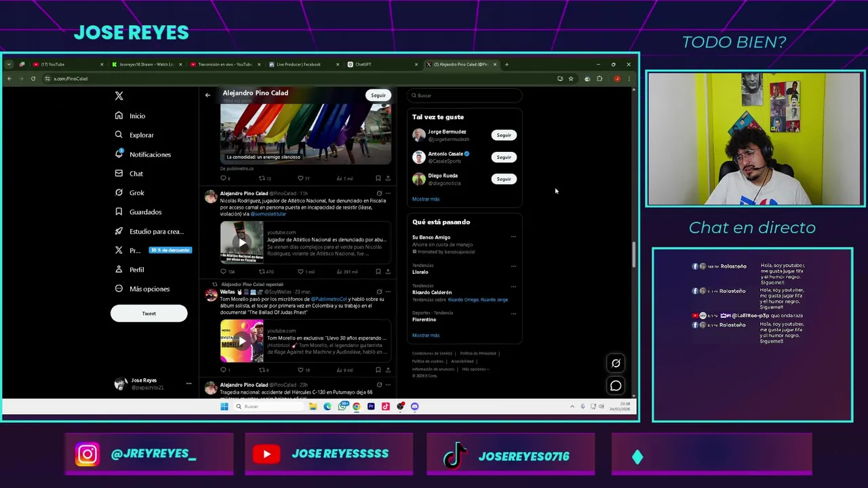The height and width of the screenshot is (488, 868).
Task: Open the Florentino trend
Action: [425, 319]
